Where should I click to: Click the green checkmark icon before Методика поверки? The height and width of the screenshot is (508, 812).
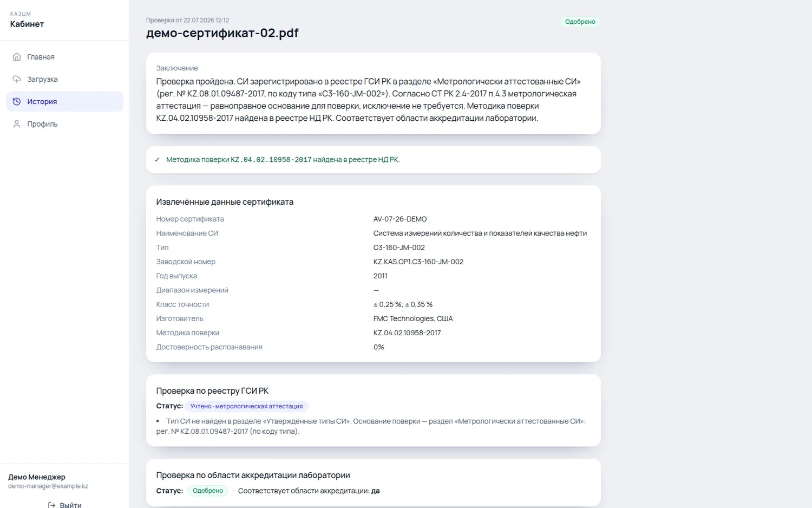point(157,160)
